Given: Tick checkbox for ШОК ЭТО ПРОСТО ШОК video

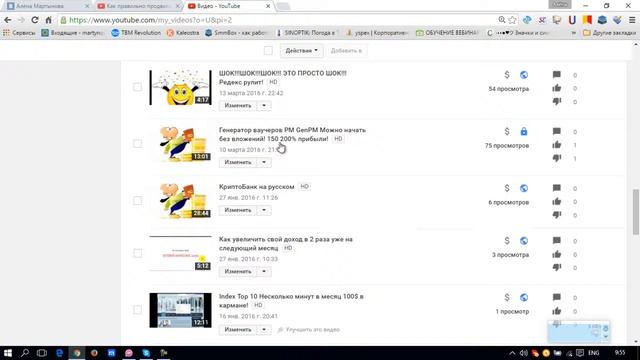Looking at the screenshot, I should [138, 87].
